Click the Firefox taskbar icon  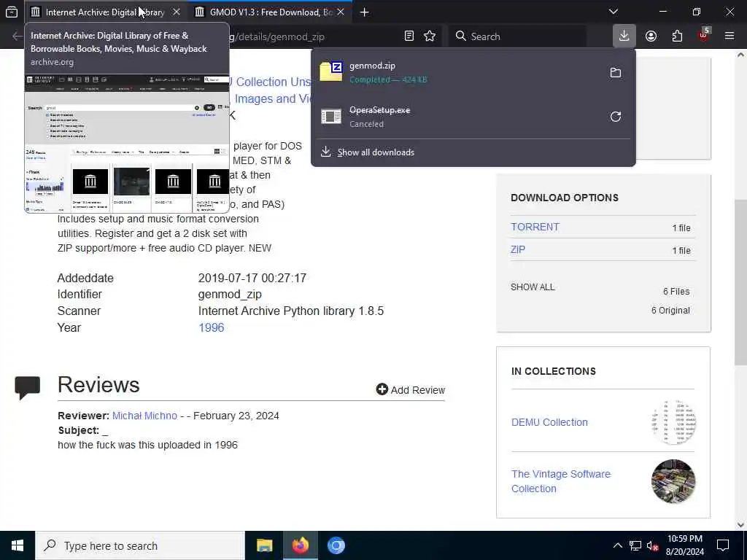300,545
